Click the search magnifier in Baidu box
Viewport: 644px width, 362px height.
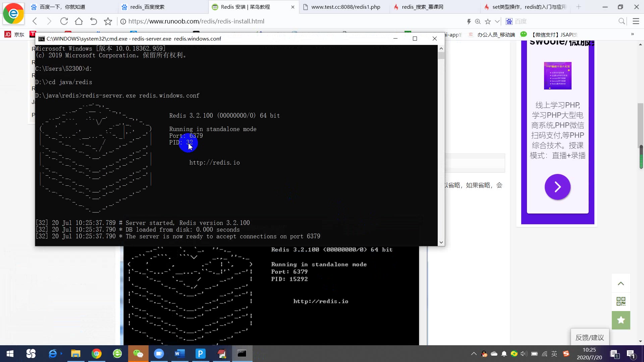pyautogui.click(x=622, y=21)
